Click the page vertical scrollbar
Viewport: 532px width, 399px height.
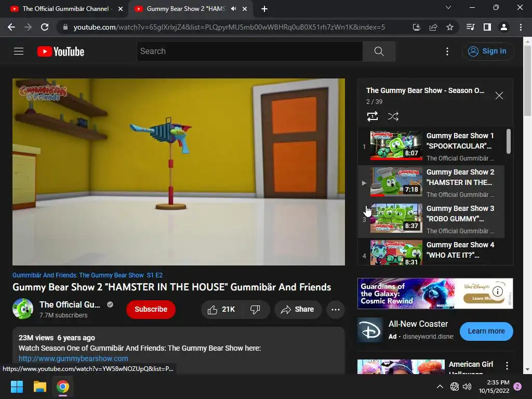click(x=527, y=81)
